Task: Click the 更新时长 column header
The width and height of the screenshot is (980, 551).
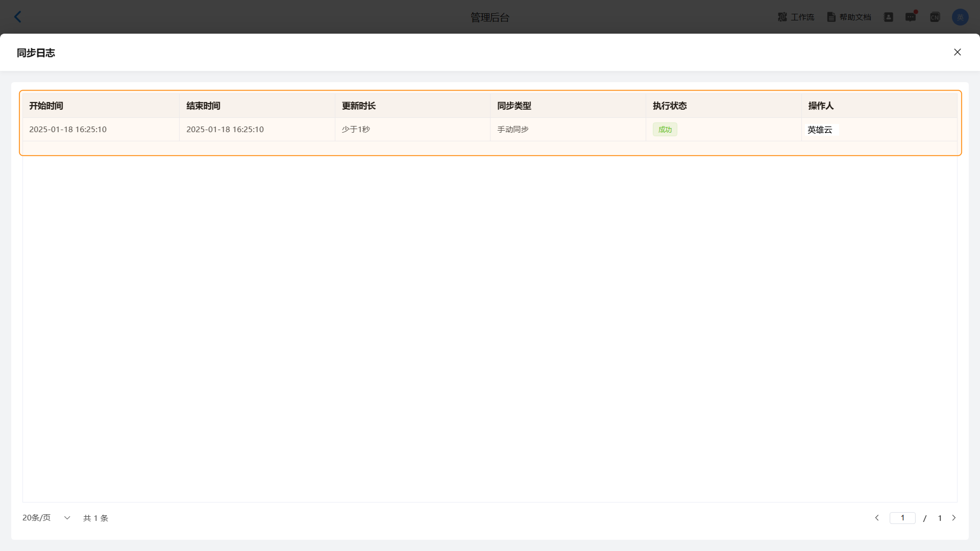Action: click(x=413, y=106)
